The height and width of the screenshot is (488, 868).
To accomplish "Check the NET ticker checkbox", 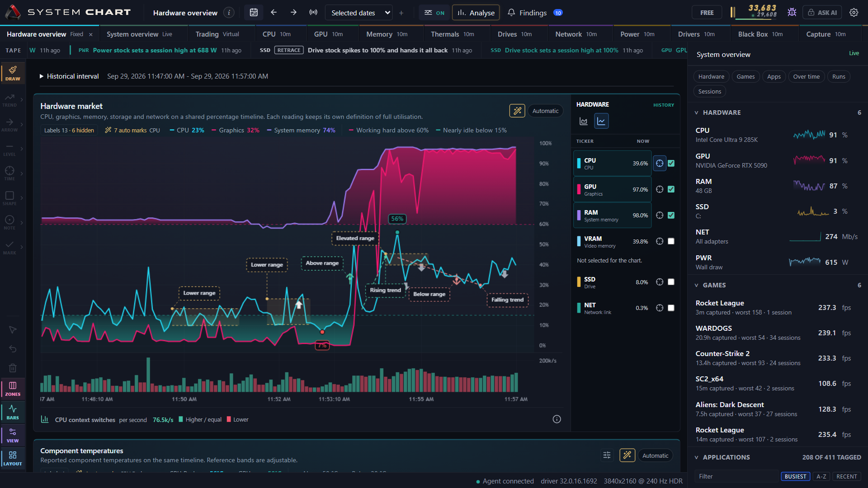I will pyautogui.click(x=671, y=308).
